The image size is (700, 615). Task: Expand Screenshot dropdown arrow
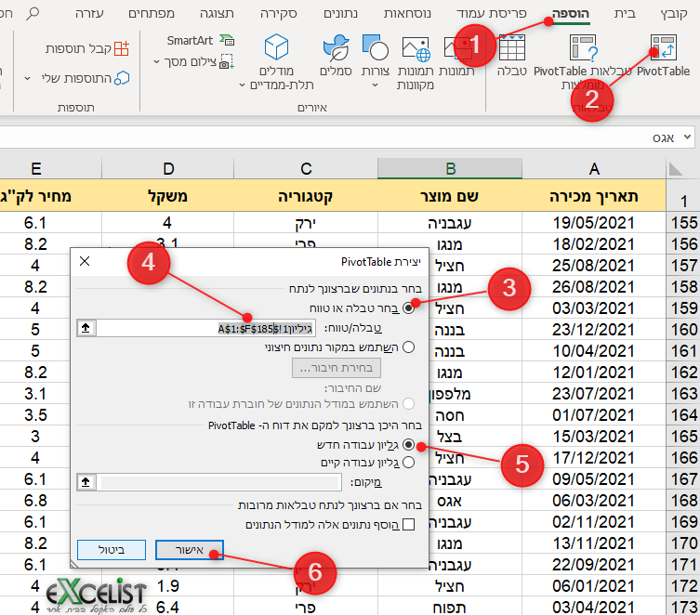click(x=156, y=61)
